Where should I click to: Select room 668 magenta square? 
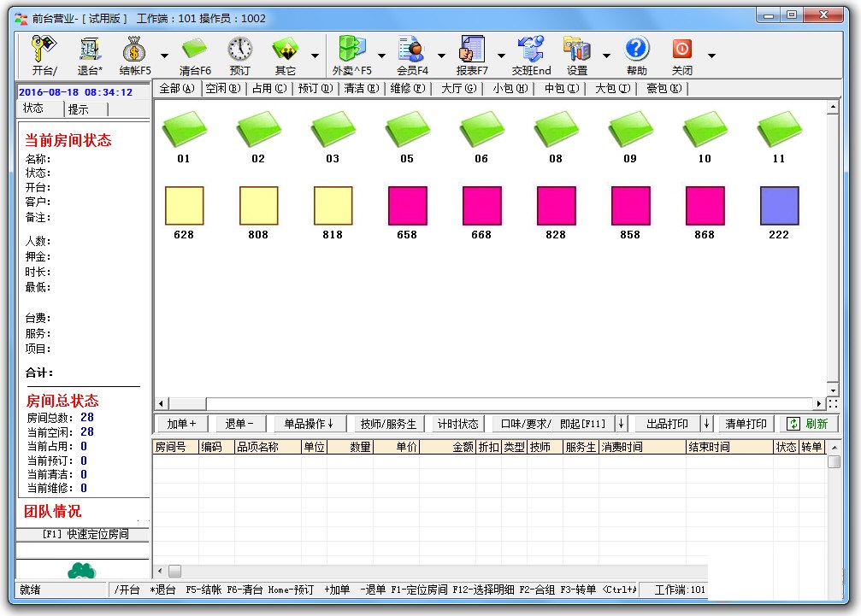click(482, 206)
